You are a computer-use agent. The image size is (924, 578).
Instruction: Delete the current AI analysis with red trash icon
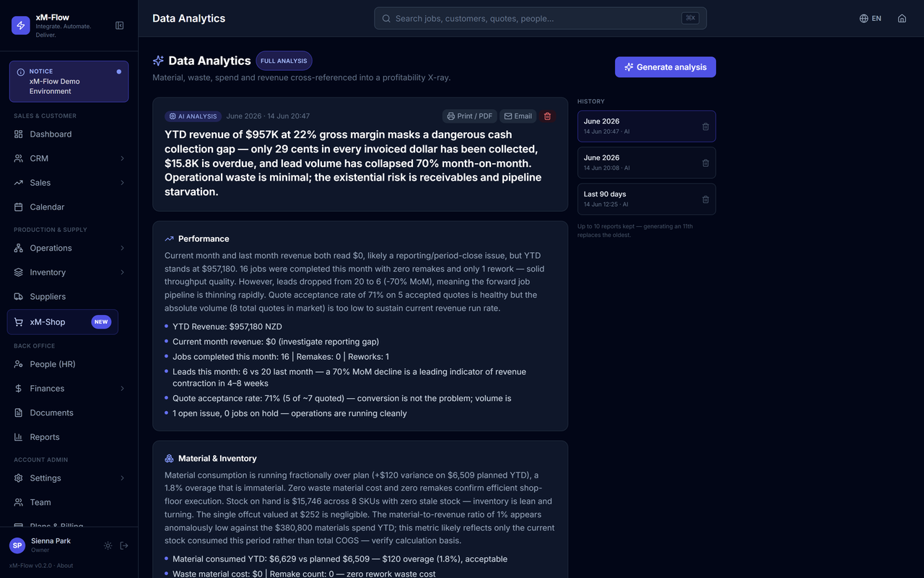(x=547, y=116)
